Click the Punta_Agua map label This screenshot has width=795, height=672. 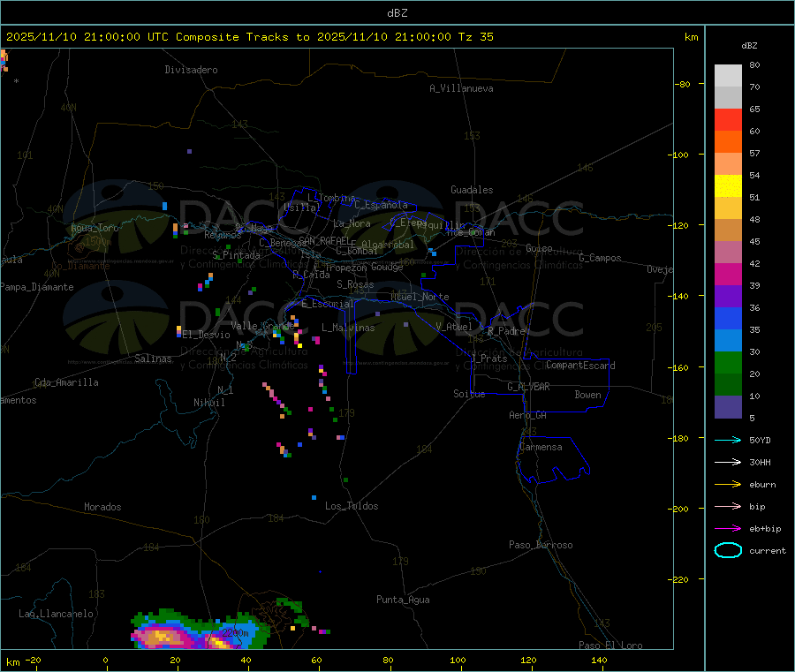point(403,600)
